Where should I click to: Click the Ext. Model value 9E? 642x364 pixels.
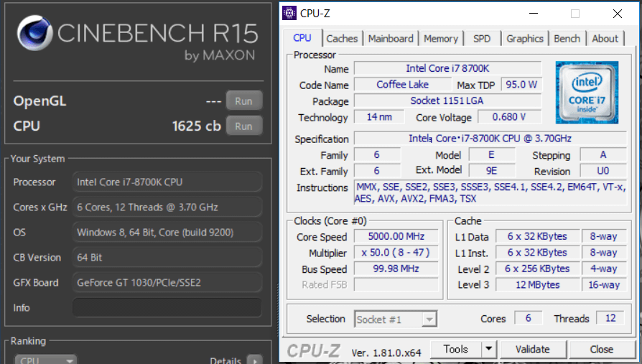pyautogui.click(x=492, y=171)
